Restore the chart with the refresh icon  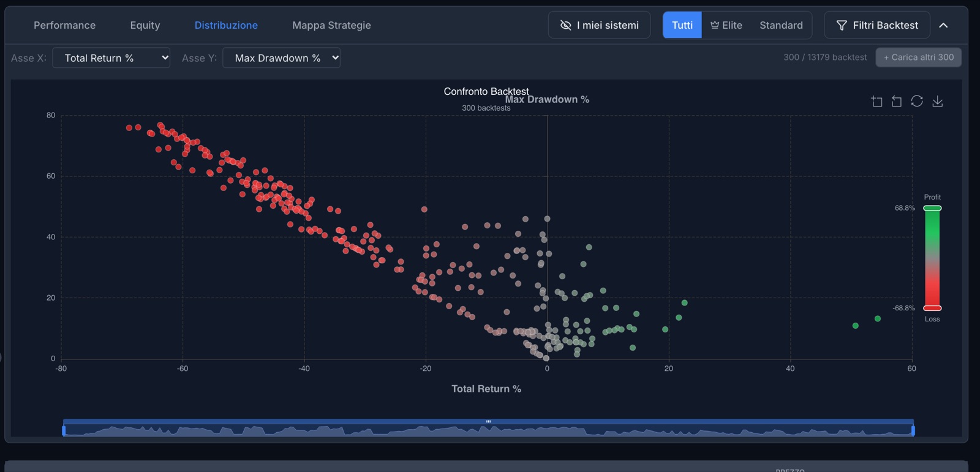click(917, 101)
